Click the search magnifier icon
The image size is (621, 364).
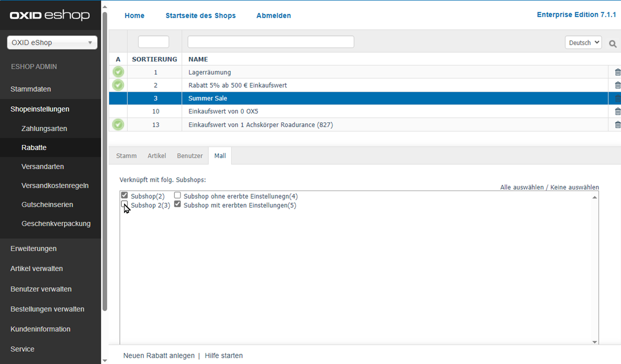coord(613,44)
